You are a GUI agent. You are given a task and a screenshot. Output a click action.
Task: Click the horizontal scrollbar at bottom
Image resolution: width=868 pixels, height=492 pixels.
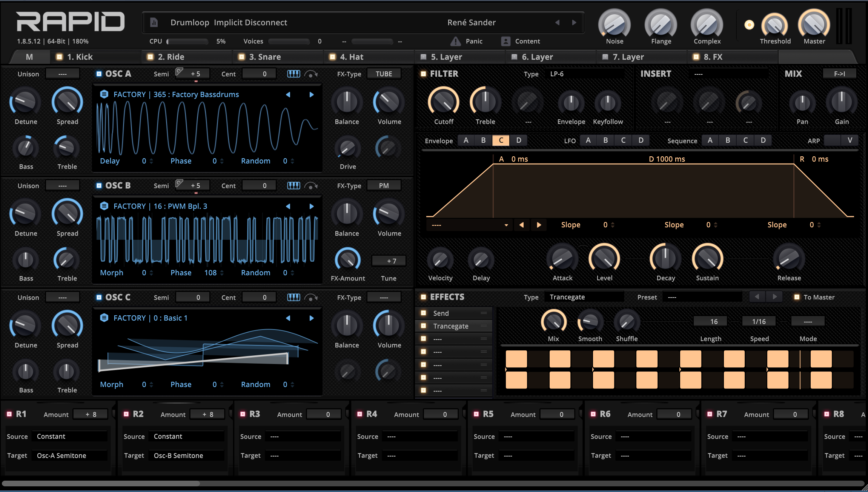(101, 483)
